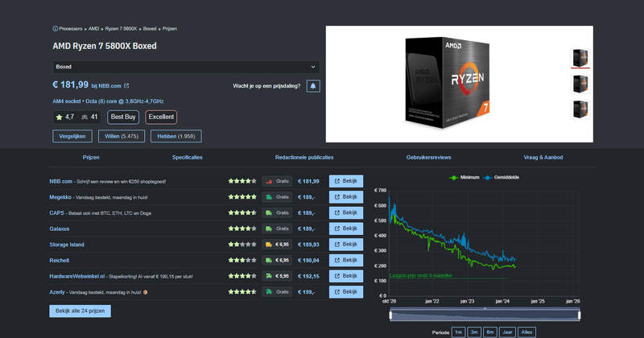
Task: Click HardwareWebwinkel.nl € 5,95 shipping icon
Action: 269,276
